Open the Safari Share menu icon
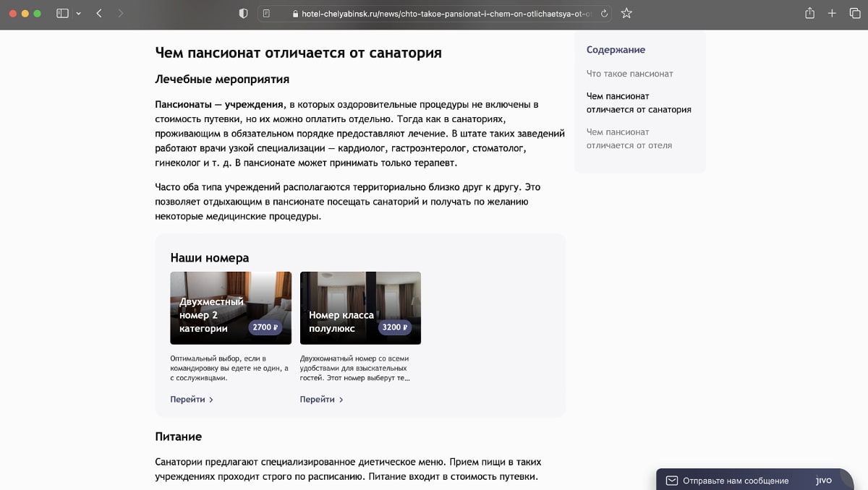Screen dimensions: 868x490 pos(809,12)
